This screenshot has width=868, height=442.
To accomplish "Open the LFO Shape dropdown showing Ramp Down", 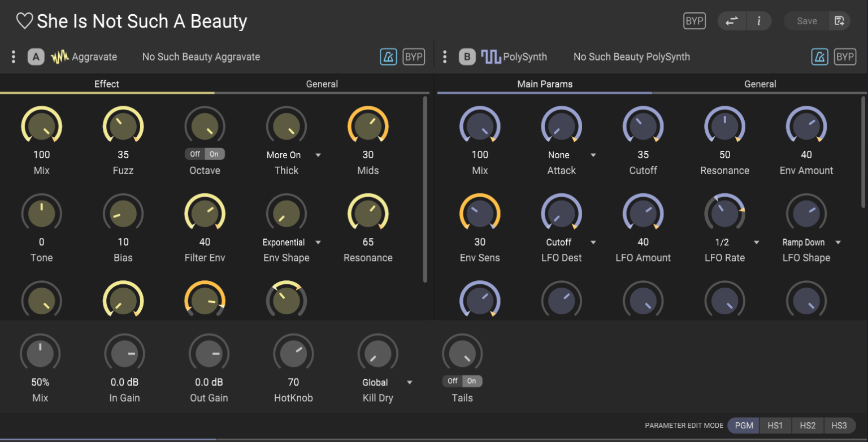I will point(811,242).
